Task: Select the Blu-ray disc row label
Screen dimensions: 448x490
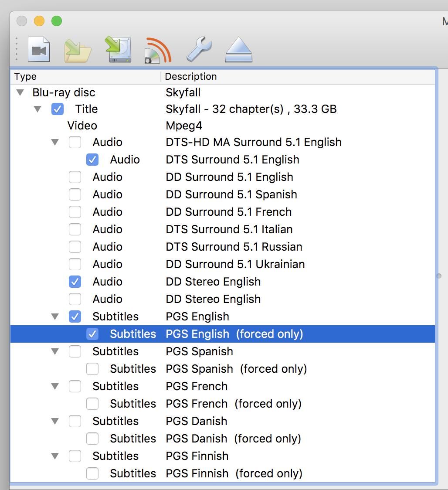Action: (x=64, y=92)
